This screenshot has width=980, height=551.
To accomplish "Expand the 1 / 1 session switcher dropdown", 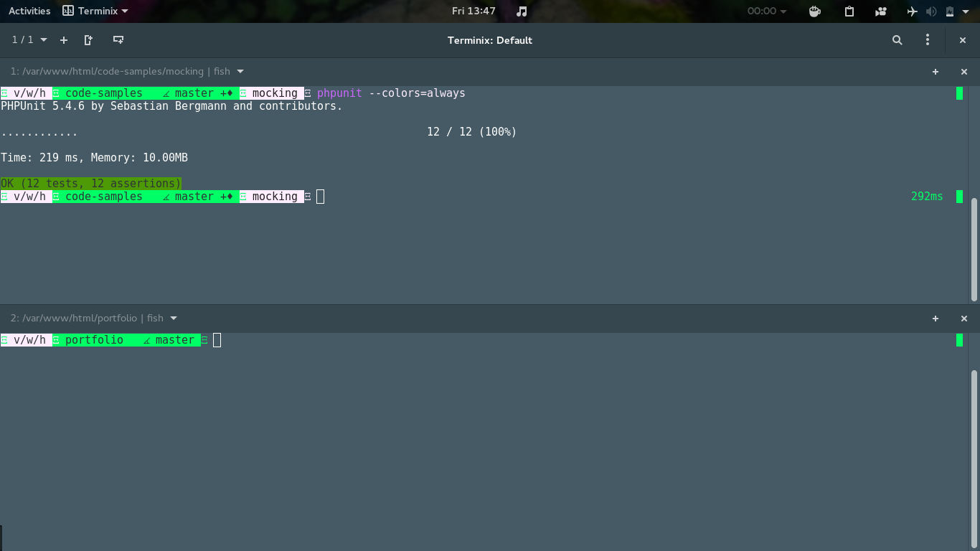I will click(x=29, y=40).
